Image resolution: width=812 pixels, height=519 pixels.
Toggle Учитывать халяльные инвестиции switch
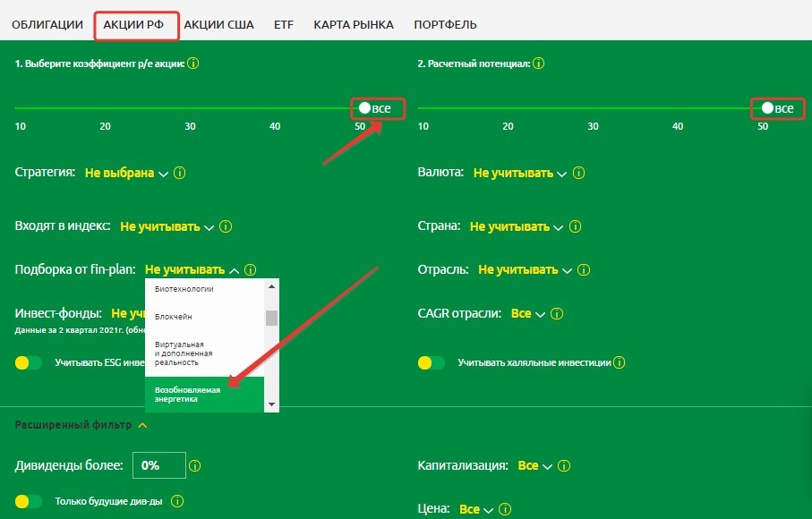click(x=432, y=363)
